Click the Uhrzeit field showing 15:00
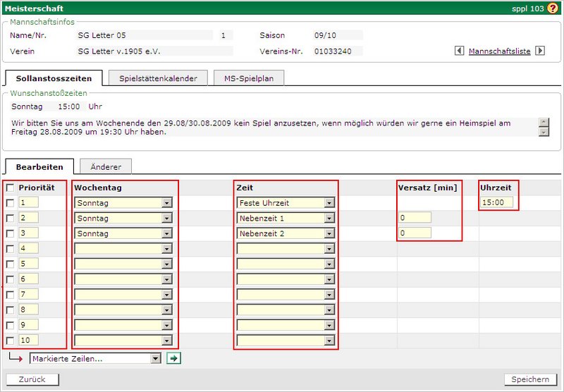Viewport: 564px width, 392px height. click(497, 203)
